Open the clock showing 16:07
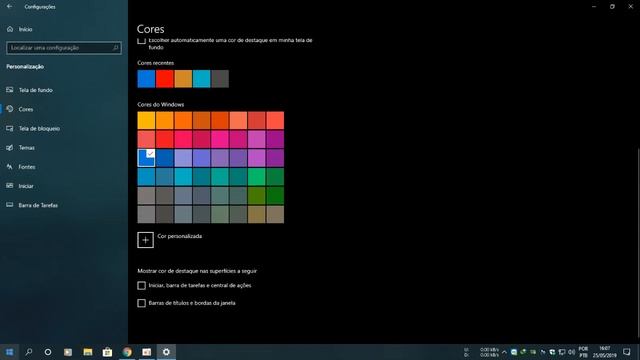The width and height of the screenshot is (640, 360). point(604,352)
